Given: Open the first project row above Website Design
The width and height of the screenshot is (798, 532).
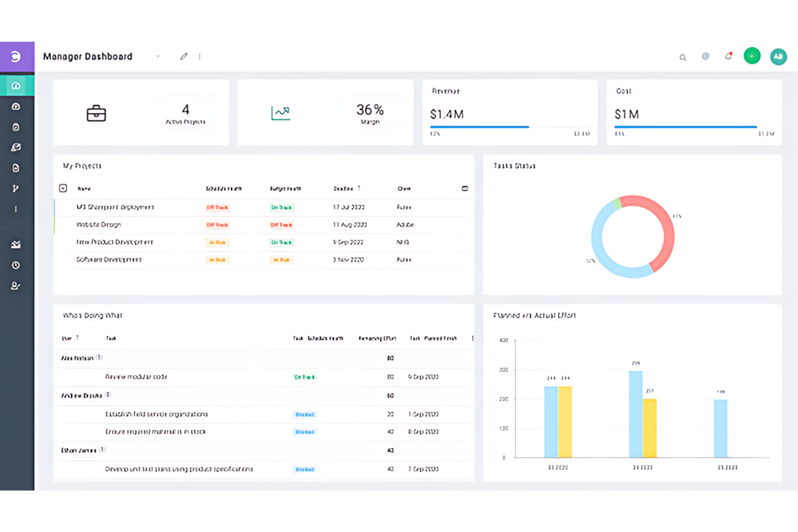Looking at the screenshot, I should click(263, 208).
